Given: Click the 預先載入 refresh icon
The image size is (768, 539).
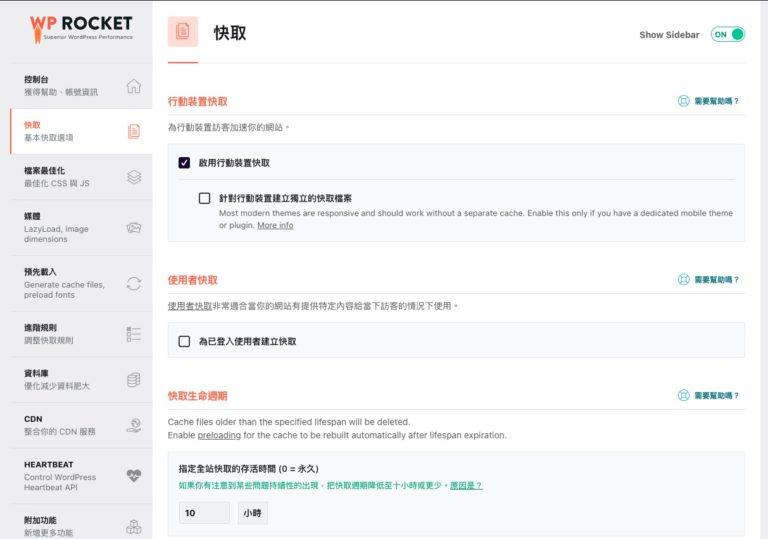Looking at the screenshot, I should pos(133,283).
